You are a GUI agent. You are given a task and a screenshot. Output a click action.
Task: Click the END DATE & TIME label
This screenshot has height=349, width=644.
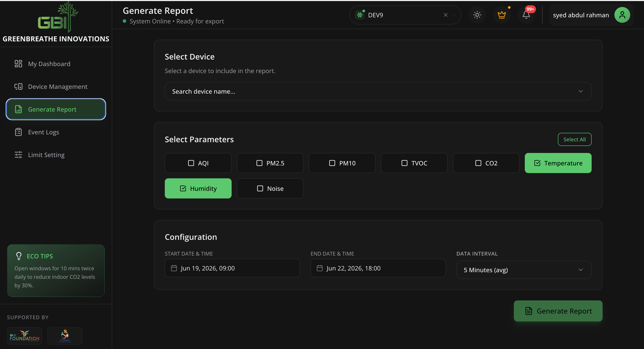332,253
